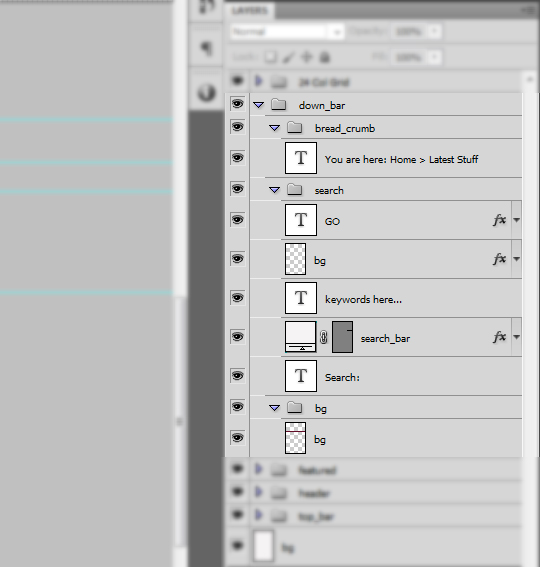Click the down_bar folder icon
Image resolution: width=540 pixels, height=567 pixels.
point(278,105)
